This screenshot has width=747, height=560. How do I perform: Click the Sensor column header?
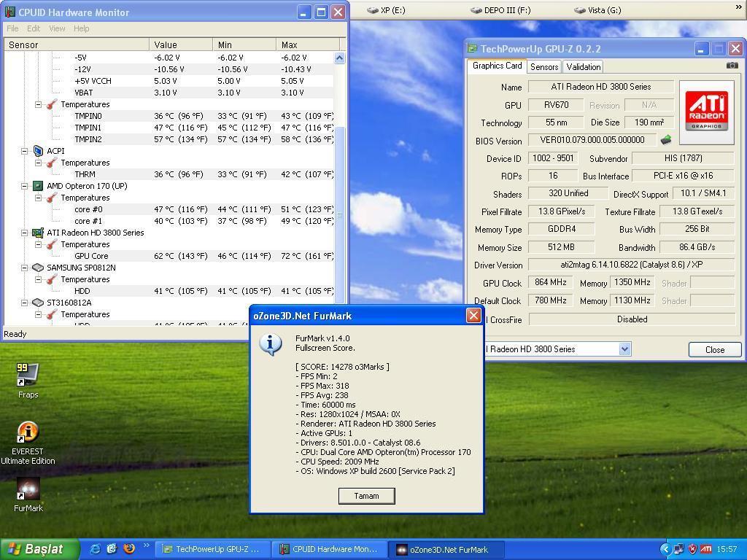77,44
